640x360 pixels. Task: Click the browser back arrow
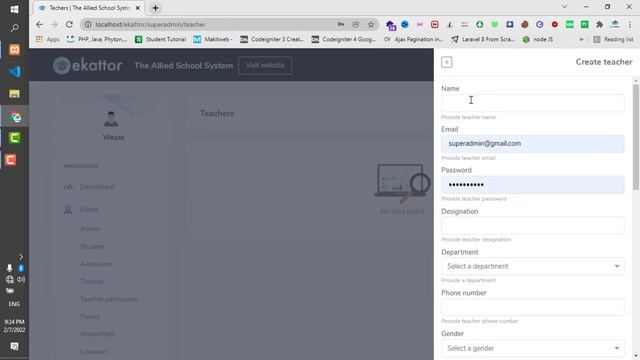tap(39, 24)
